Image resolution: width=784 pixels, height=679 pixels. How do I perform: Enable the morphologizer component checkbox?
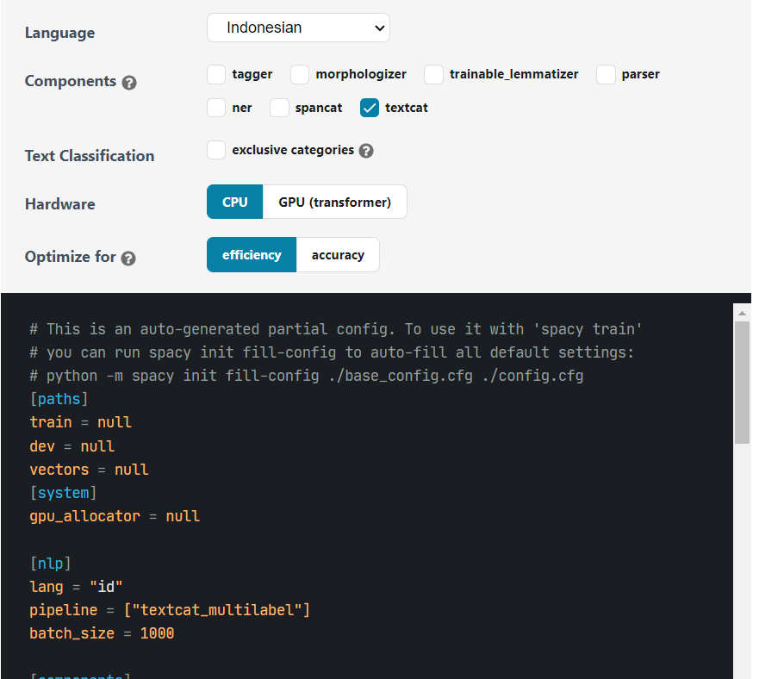coord(300,74)
